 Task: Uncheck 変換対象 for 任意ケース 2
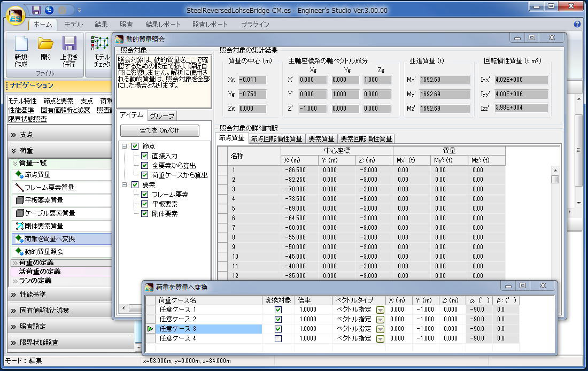pos(278,319)
